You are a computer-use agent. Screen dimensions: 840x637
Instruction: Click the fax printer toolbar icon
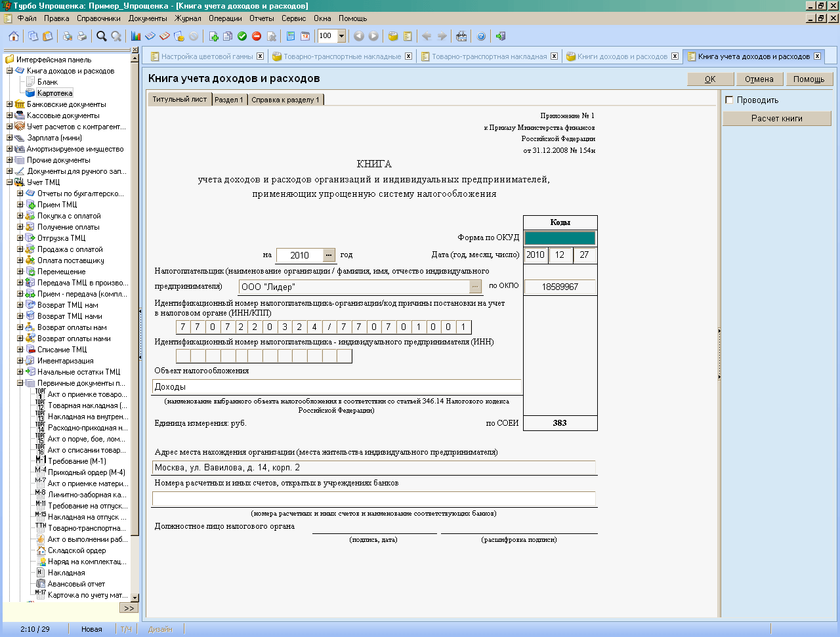click(x=461, y=36)
